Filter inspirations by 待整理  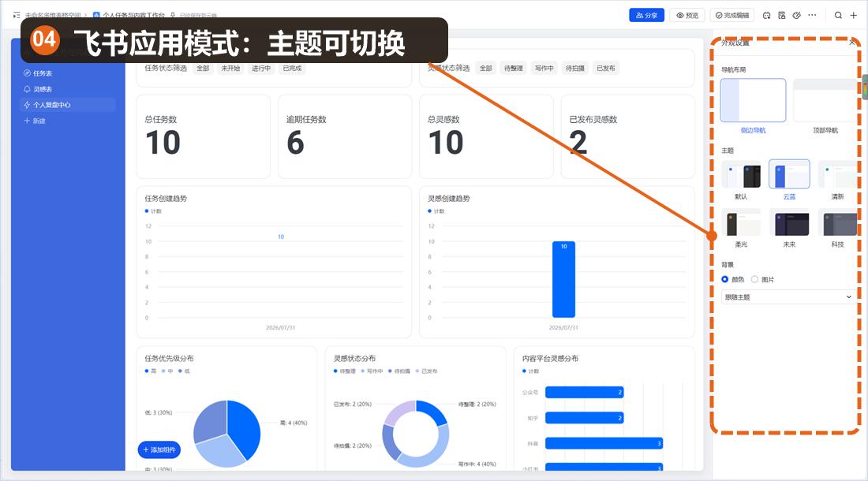point(513,68)
